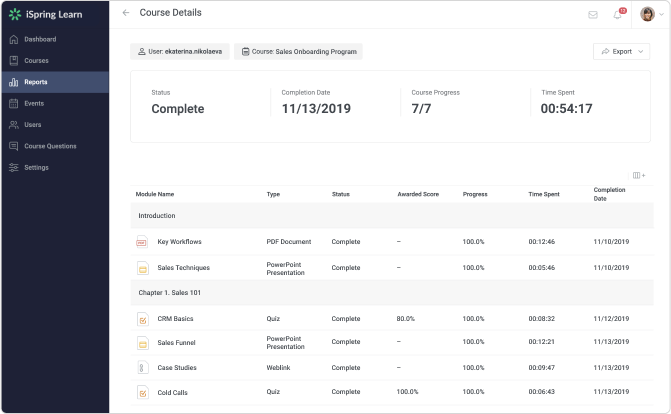Image resolution: width=671 pixels, height=414 pixels.
Task: Click the 80.0% awarded score cell
Action: pyautogui.click(x=406, y=319)
